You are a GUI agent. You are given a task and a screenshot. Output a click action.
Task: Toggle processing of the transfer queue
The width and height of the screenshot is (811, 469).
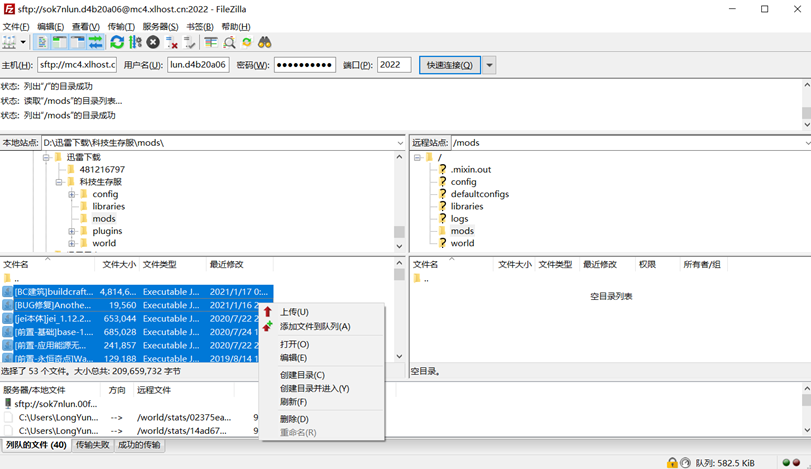coord(135,42)
